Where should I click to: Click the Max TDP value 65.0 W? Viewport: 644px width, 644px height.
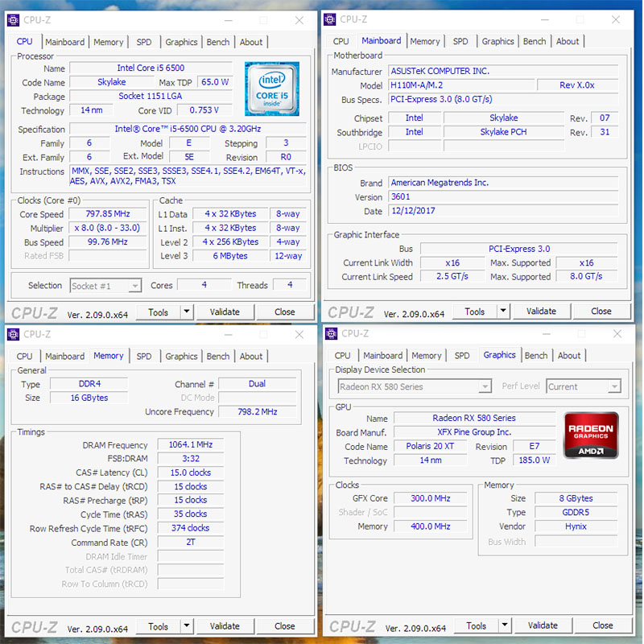click(215, 82)
